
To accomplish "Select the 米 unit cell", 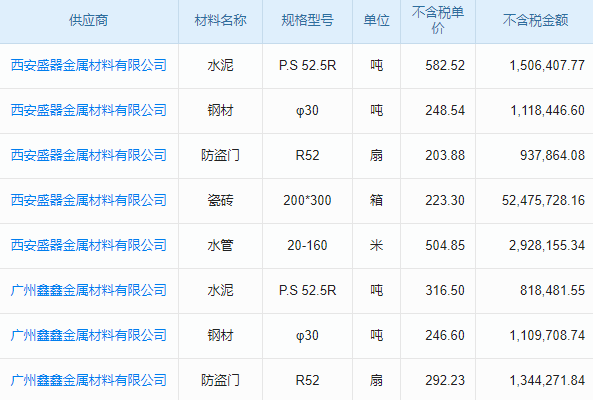I will tap(376, 245).
